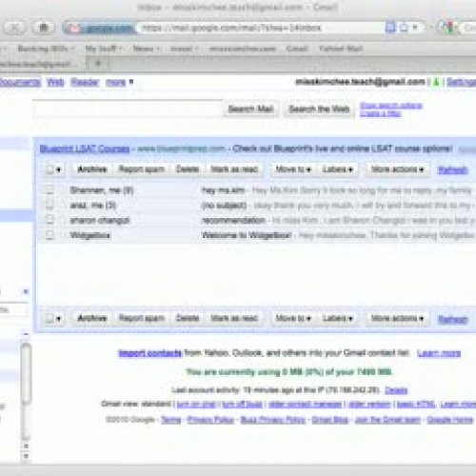Open a new browser tab with plus
The height and width of the screenshot is (476, 476).
(98, 64)
